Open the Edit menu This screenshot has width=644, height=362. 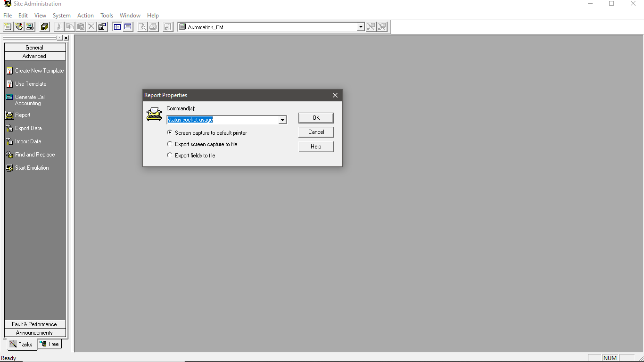click(x=23, y=16)
